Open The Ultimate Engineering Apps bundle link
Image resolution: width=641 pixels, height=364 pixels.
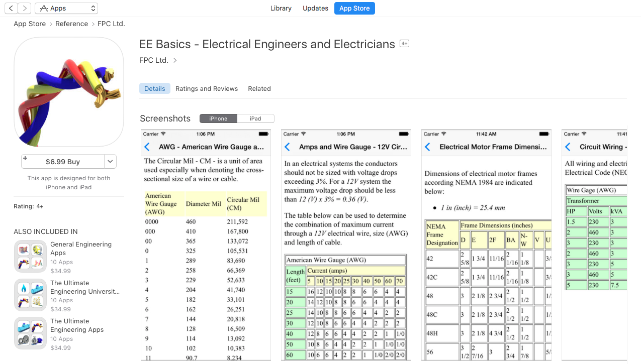[x=77, y=325]
